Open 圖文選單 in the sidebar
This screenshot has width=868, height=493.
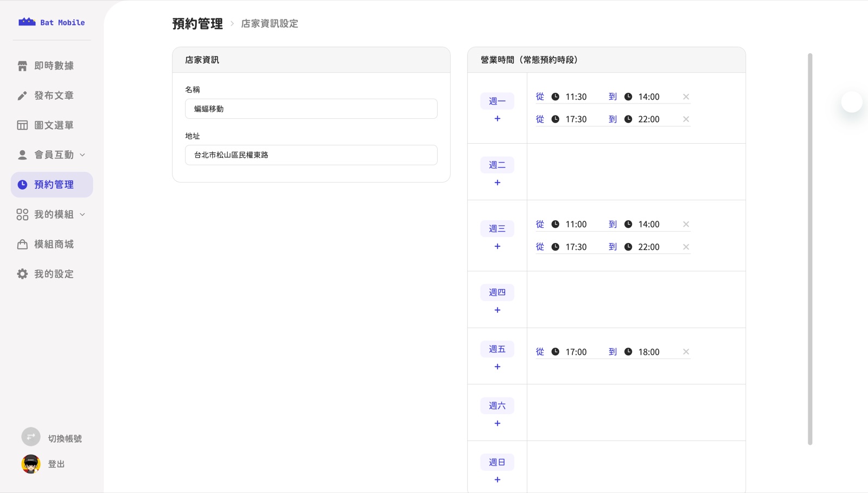coord(52,125)
